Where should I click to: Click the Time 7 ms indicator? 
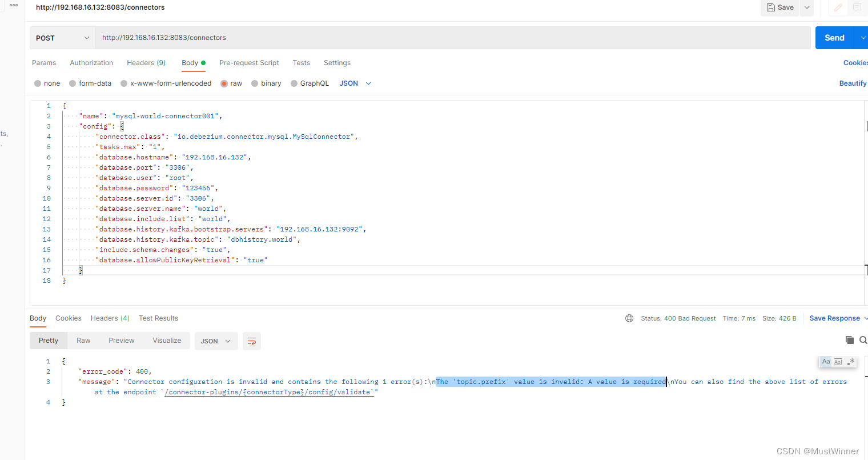739,318
